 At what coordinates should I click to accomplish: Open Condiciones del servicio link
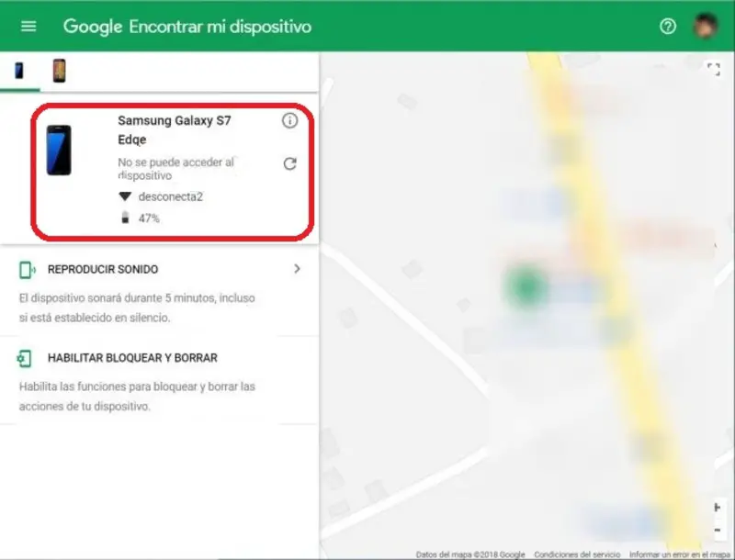577,554
